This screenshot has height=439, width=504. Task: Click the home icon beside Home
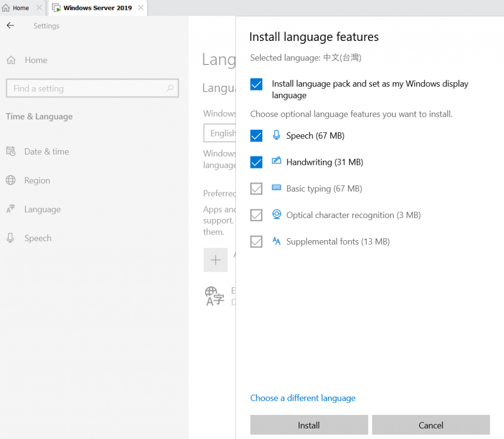[11, 60]
